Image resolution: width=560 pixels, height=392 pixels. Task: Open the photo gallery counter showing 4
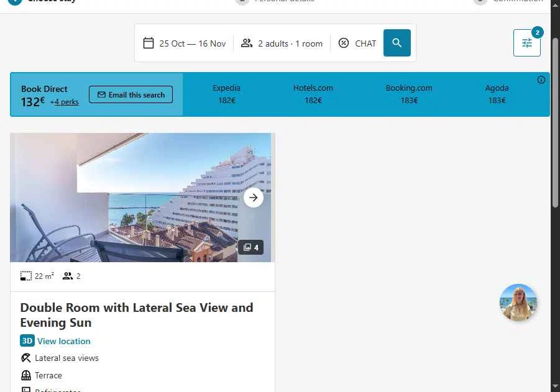click(250, 247)
